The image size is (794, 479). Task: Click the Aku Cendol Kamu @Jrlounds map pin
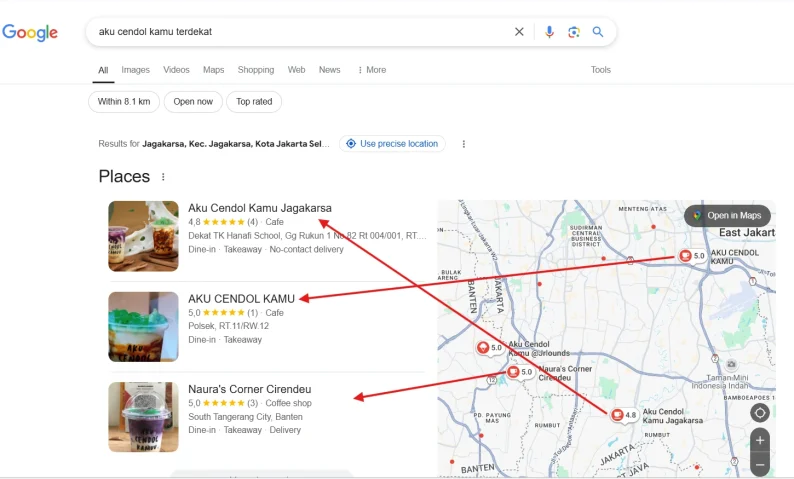coord(489,348)
